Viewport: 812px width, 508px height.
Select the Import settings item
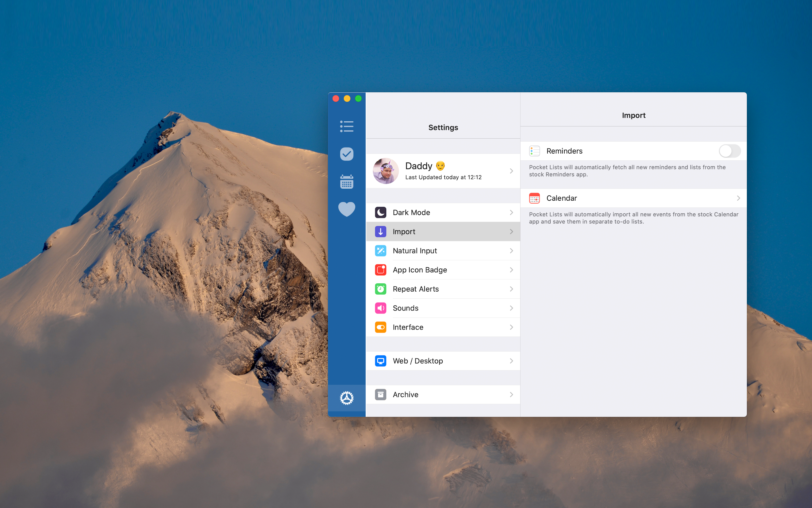click(x=443, y=231)
